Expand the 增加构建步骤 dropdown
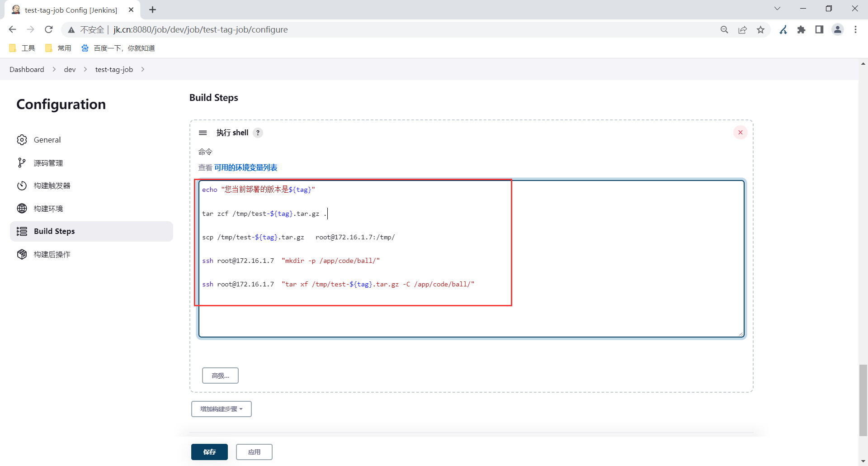The height and width of the screenshot is (466, 868). (x=222, y=409)
